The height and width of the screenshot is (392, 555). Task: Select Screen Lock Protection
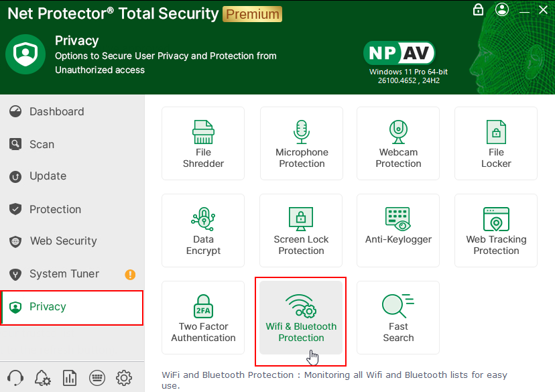[302, 231]
